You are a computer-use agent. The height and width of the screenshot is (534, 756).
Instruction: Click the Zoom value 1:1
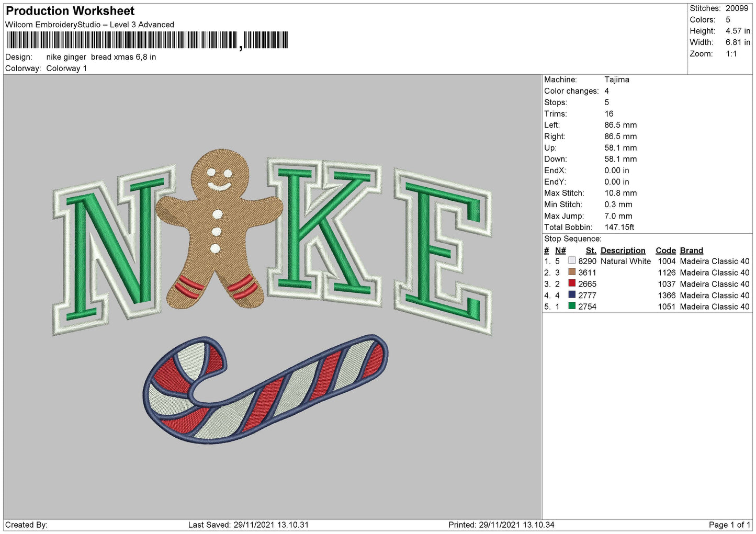coord(731,54)
